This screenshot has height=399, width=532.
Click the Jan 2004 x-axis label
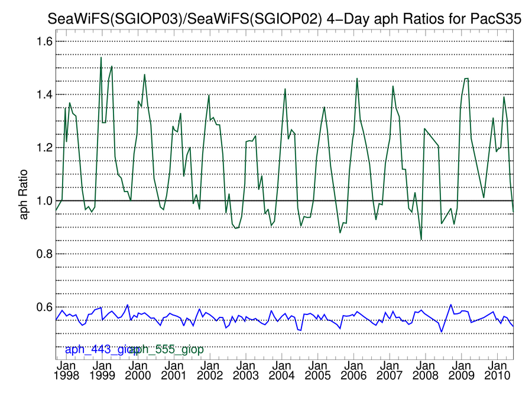[281, 371]
